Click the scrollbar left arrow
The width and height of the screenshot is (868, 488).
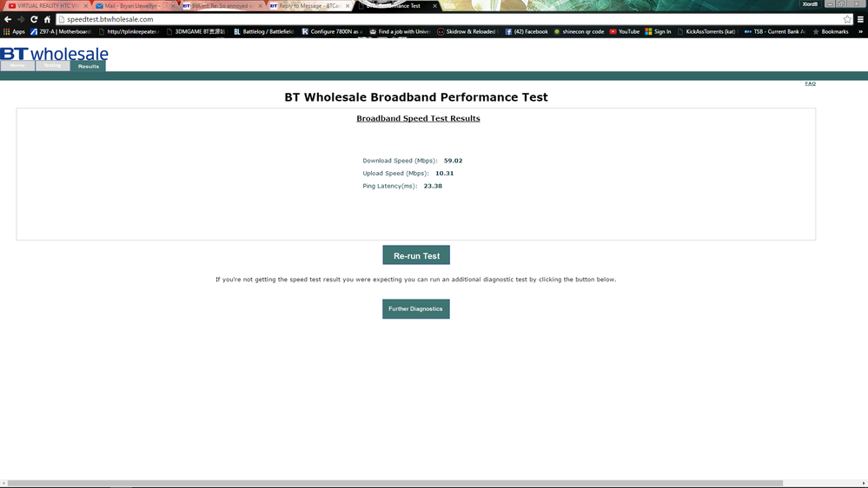tap(3, 484)
